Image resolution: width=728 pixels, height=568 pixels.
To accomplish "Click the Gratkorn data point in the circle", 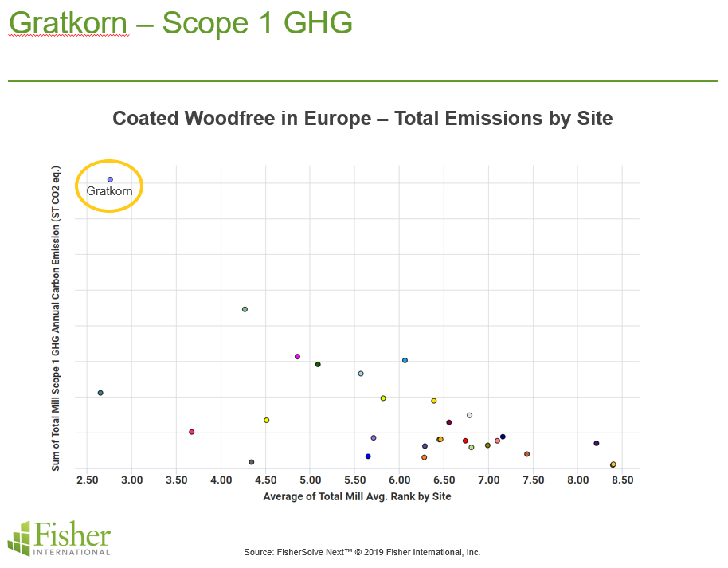I will click(x=110, y=180).
